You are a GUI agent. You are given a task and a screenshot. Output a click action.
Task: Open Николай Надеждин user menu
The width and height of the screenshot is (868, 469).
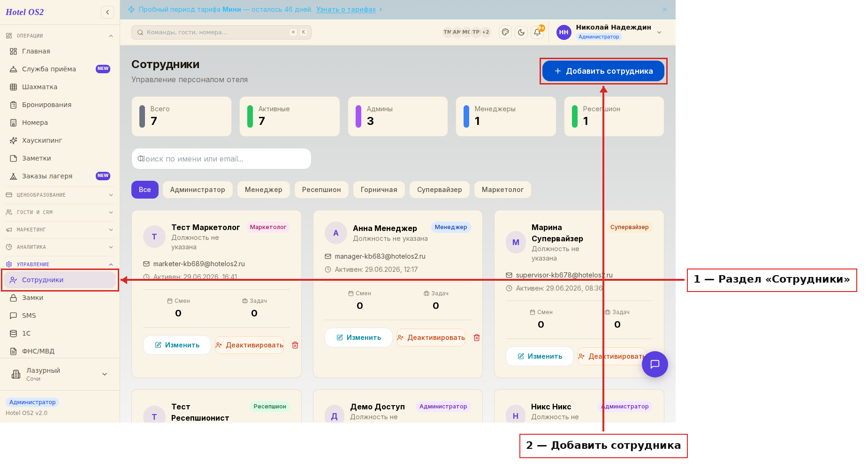[609, 32]
